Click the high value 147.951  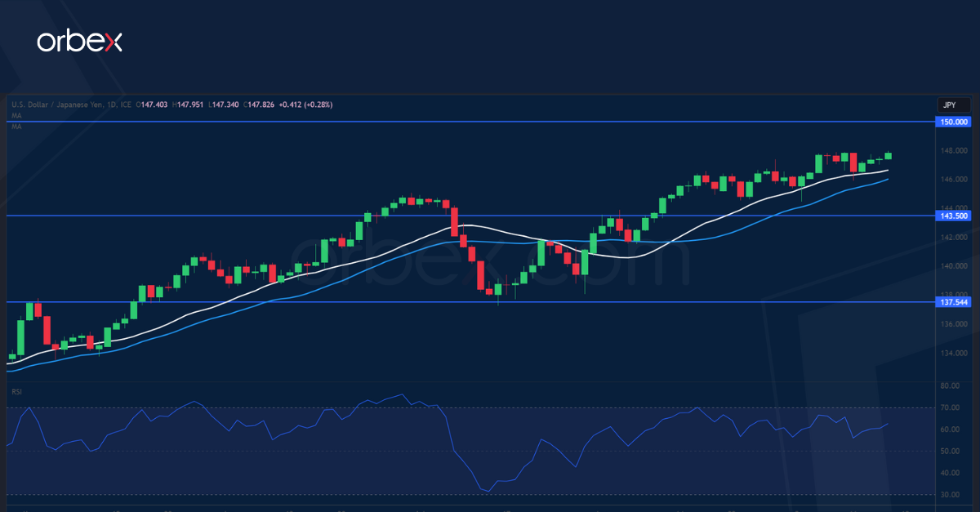(189, 105)
